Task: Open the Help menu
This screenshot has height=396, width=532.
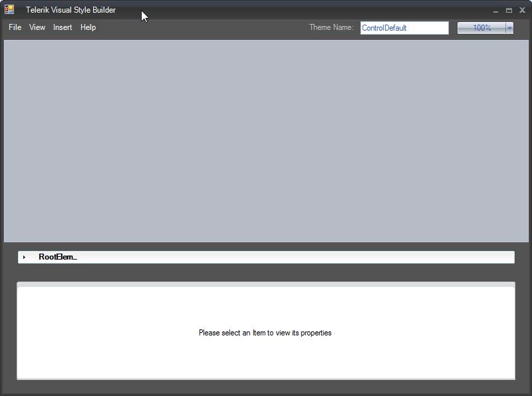Action: coord(88,27)
